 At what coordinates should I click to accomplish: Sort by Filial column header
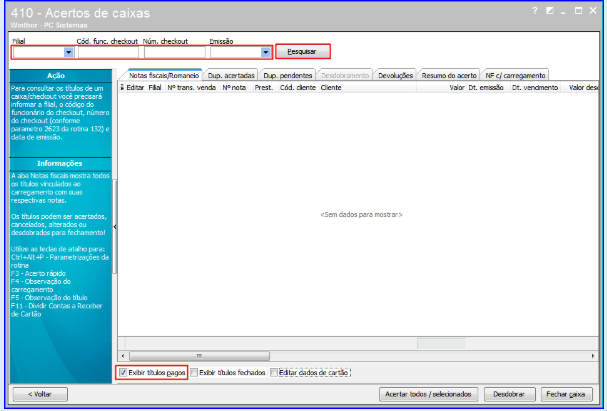point(156,87)
